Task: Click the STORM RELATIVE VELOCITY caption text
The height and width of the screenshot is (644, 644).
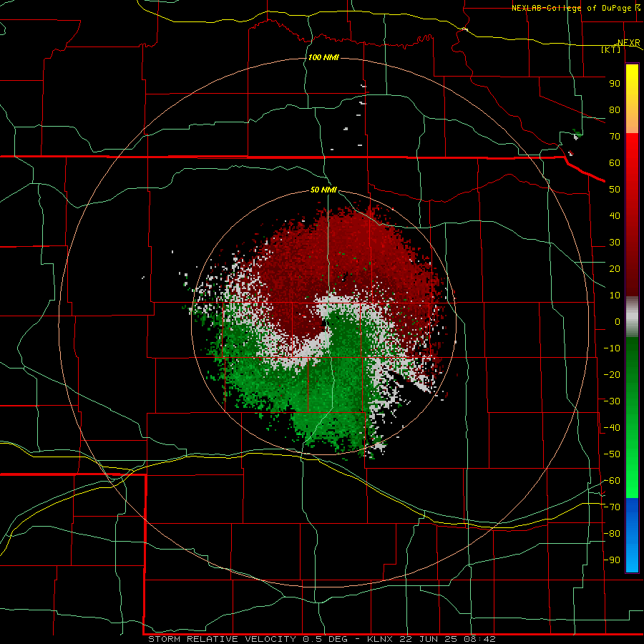Action: [223, 639]
